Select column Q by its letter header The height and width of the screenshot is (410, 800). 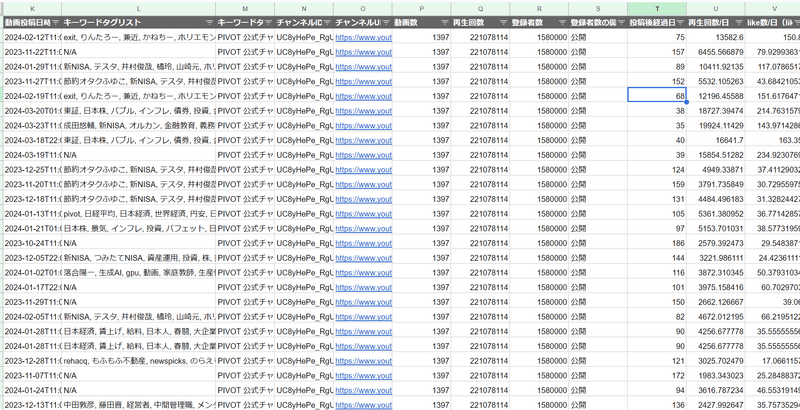[x=482, y=7]
